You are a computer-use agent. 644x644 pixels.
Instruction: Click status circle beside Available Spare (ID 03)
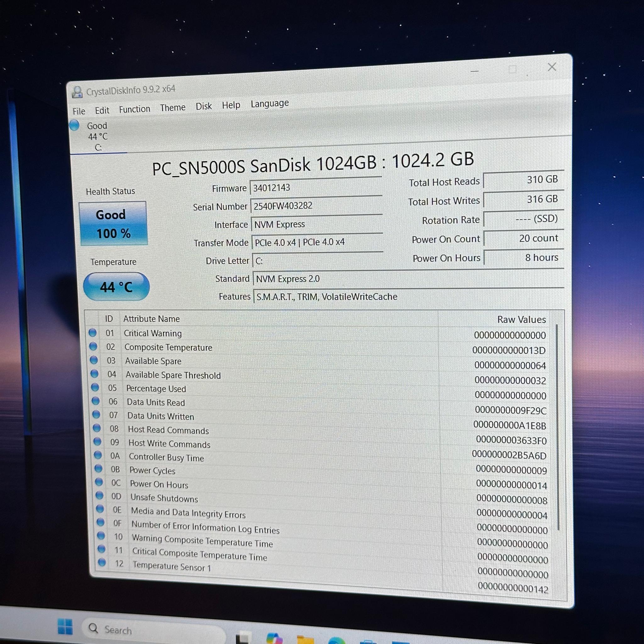coord(94,360)
